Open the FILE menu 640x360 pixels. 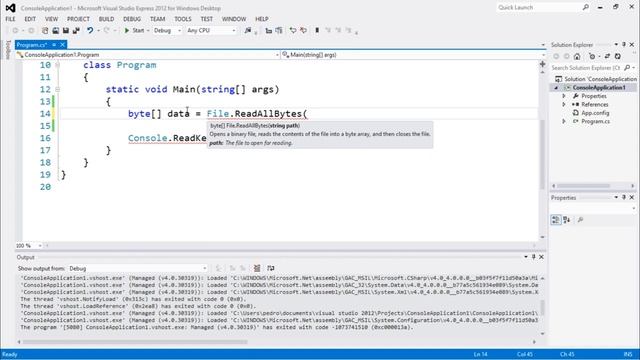tap(11, 19)
